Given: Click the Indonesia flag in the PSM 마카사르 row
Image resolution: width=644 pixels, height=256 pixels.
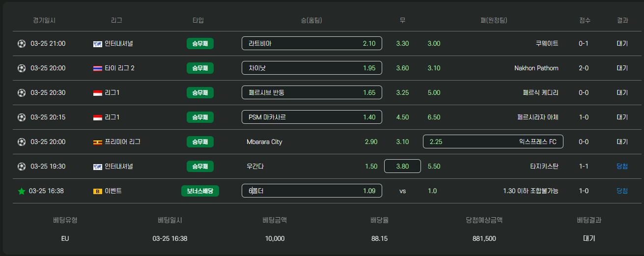Looking at the screenshot, I should [97, 117].
